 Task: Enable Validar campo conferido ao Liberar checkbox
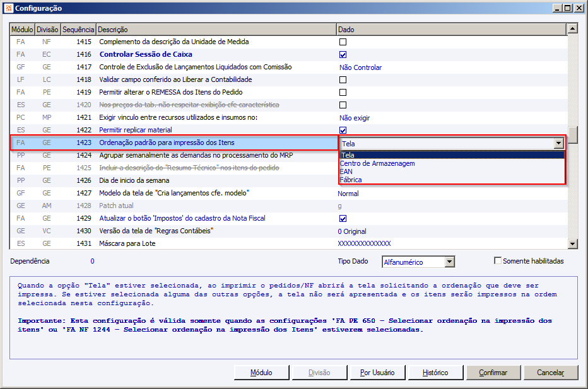(x=343, y=80)
